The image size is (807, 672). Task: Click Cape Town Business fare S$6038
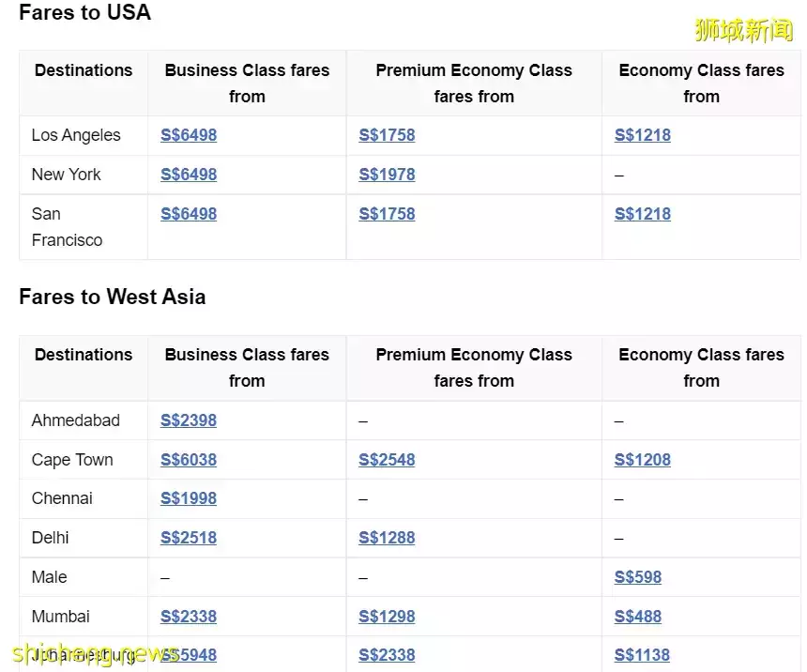pyautogui.click(x=189, y=460)
